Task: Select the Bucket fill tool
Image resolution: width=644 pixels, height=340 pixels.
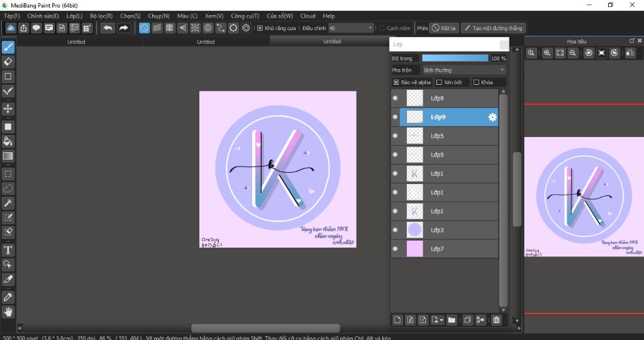Action: (8, 140)
